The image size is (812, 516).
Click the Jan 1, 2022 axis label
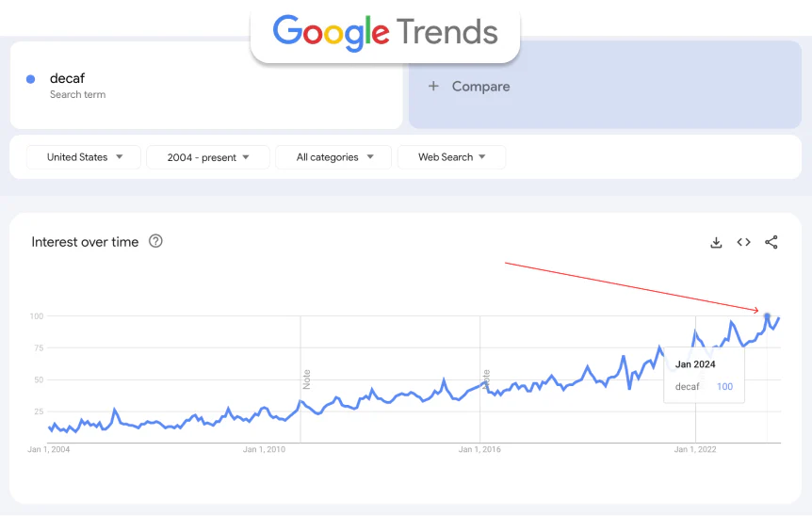click(695, 449)
